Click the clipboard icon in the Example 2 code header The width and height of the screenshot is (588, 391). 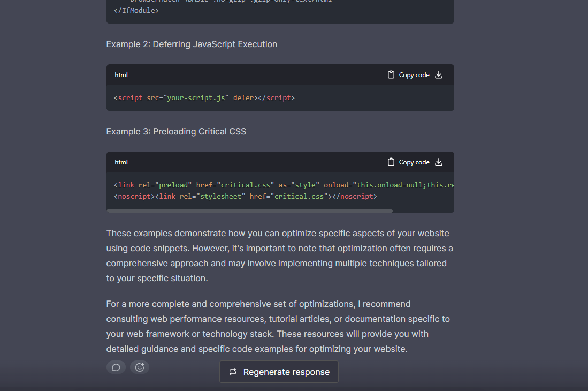(391, 75)
